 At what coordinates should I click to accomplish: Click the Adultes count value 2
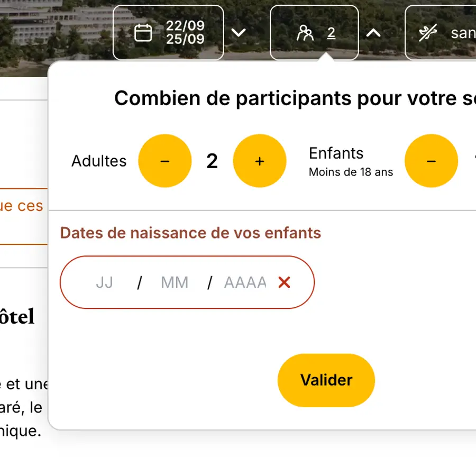(212, 161)
